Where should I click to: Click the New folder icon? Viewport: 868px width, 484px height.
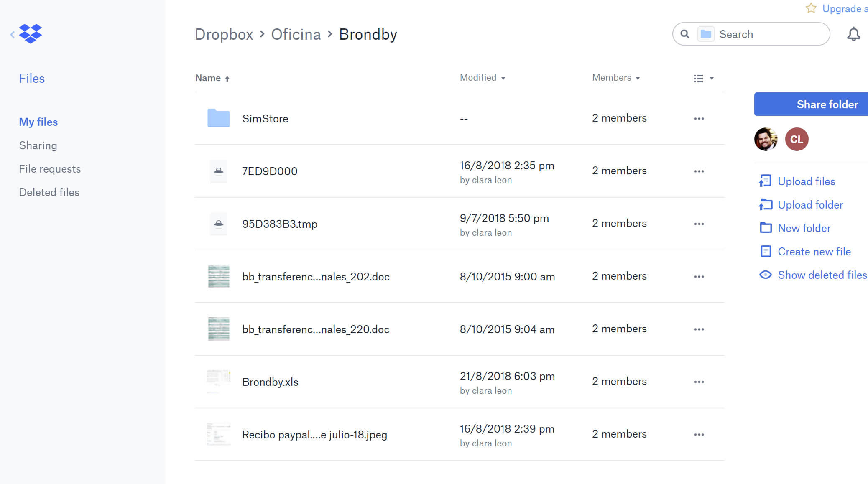point(765,228)
